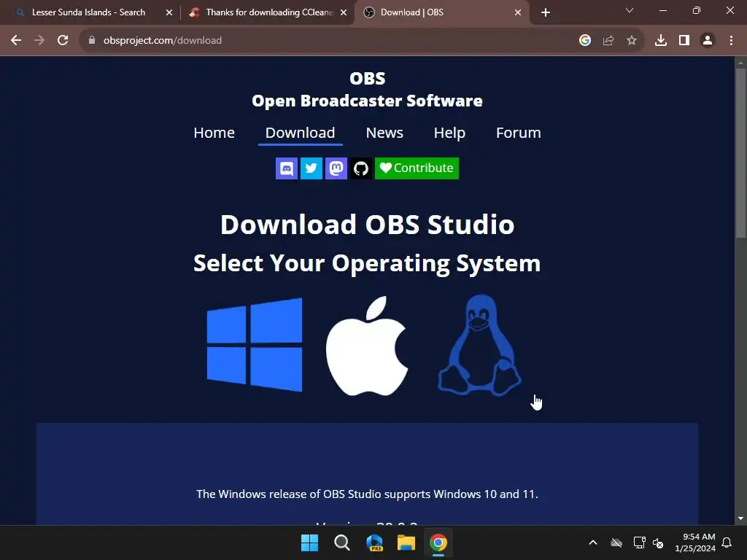Screen dimensions: 747x560
Task: Bookmark this page with the star
Action: point(632,41)
